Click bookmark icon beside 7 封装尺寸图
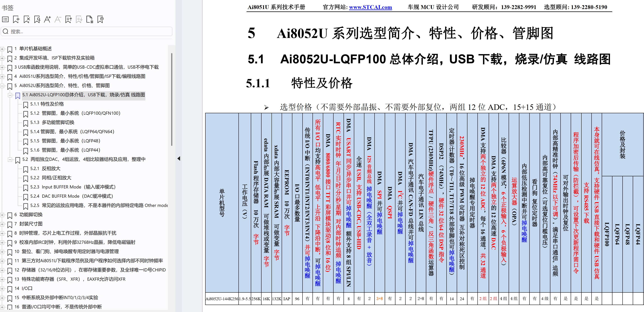This screenshot has width=644, height=312. (10, 225)
